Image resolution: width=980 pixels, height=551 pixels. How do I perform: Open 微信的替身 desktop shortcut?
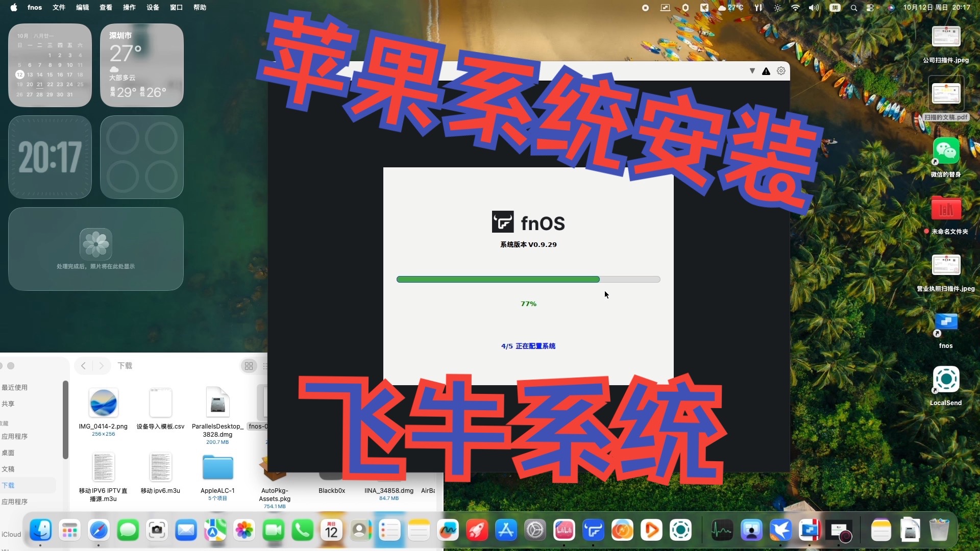[946, 157]
